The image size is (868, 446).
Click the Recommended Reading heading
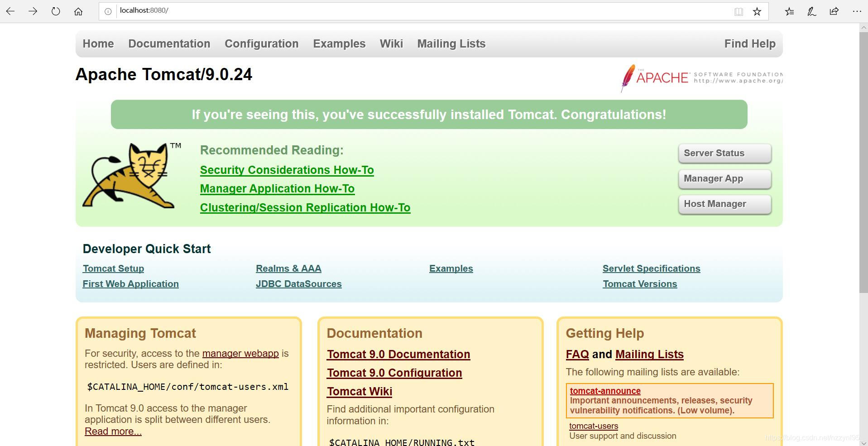(272, 150)
